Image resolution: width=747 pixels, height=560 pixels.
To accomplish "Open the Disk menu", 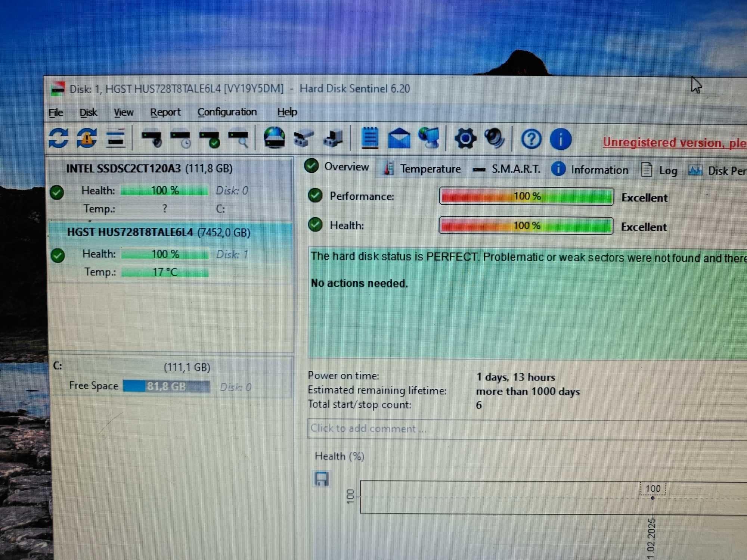I will pos(88,112).
